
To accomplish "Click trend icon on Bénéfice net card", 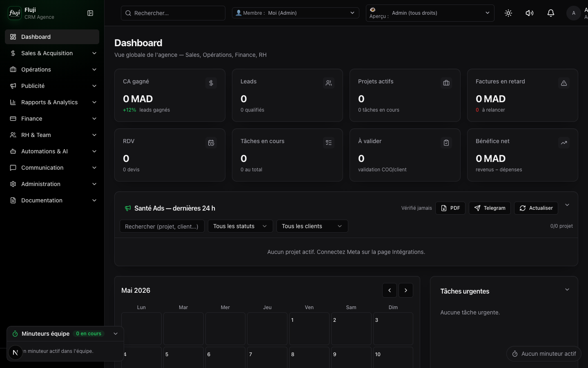I will coord(564,143).
